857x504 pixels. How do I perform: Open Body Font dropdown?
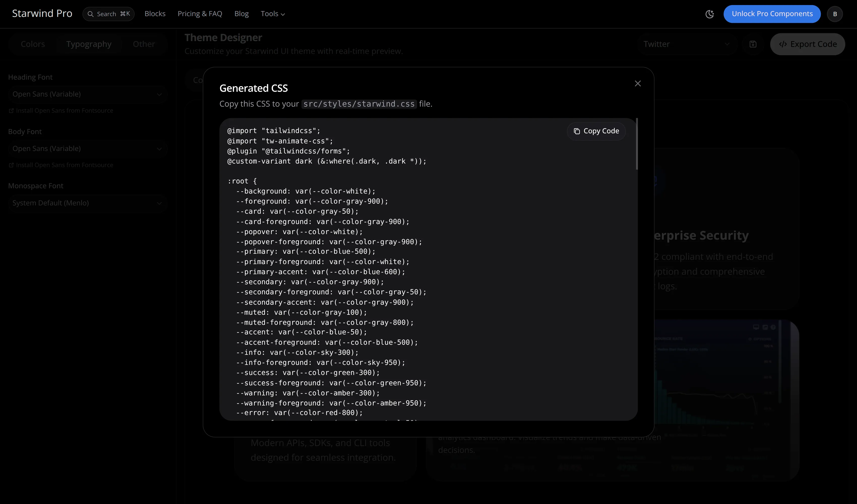[x=87, y=149]
